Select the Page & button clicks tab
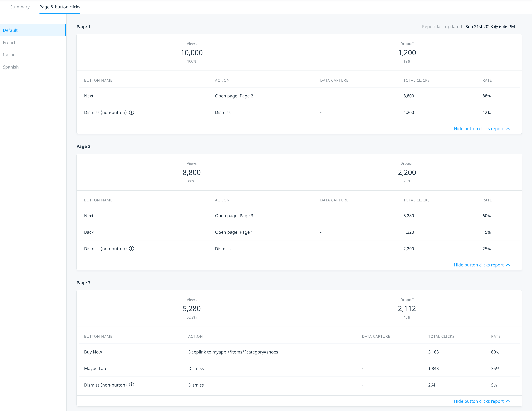This screenshot has height=411, width=532. click(x=60, y=7)
